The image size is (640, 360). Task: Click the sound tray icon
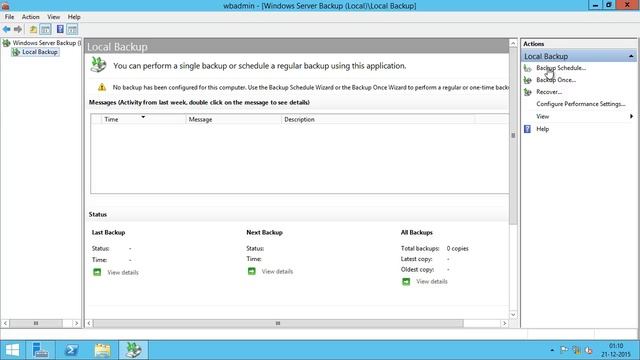pyautogui.click(x=589, y=350)
